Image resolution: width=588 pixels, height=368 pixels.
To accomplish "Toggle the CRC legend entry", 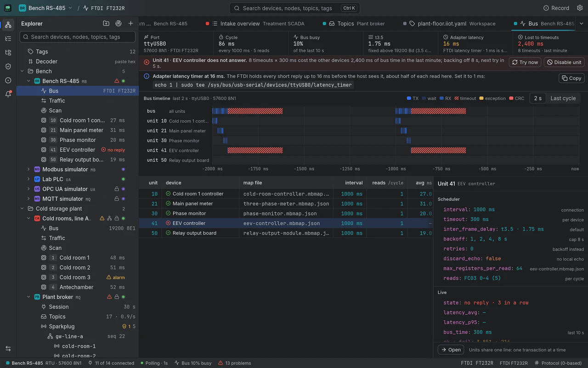I will point(516,98).
